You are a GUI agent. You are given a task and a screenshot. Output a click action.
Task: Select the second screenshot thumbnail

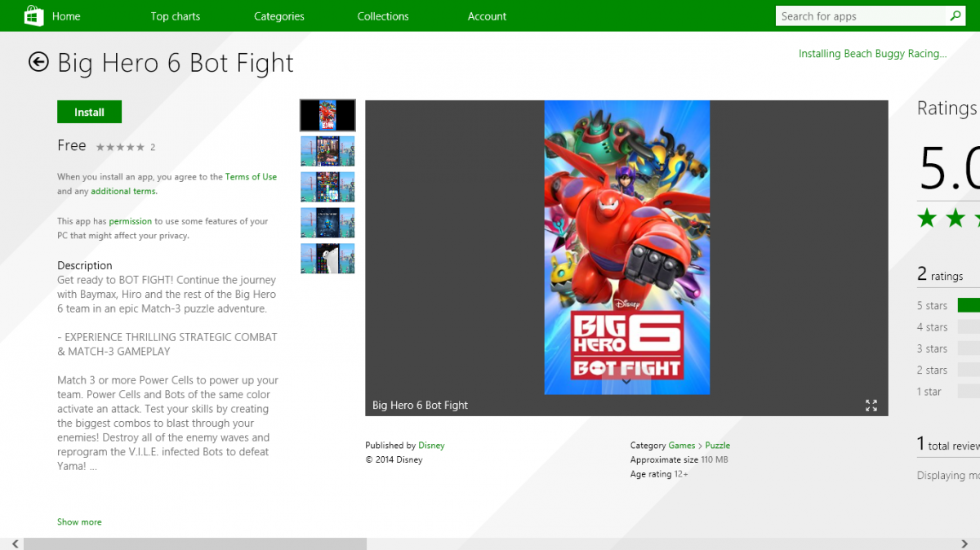(327, 151)
